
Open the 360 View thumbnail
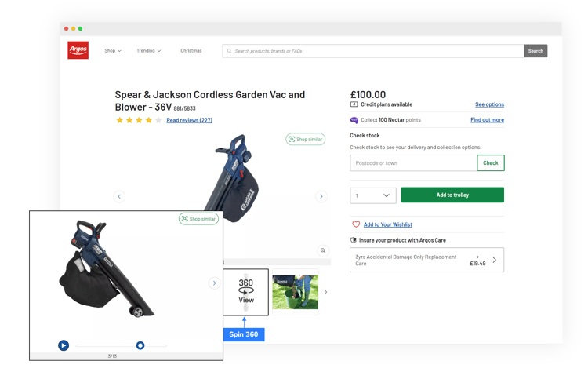[246, 292]
